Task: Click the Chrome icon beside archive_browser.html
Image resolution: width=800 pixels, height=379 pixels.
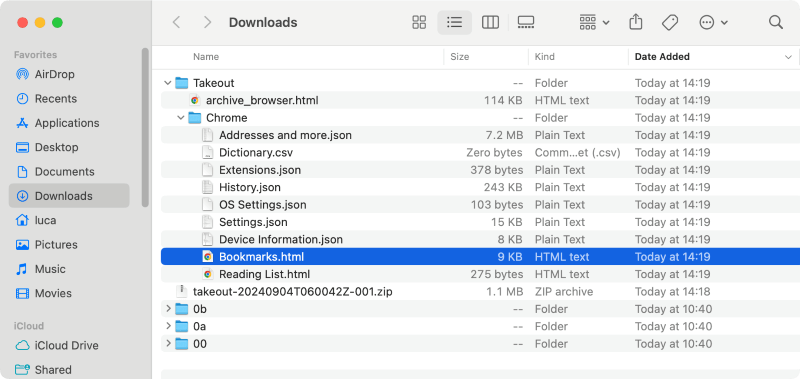Action: (x=194, y=100)
